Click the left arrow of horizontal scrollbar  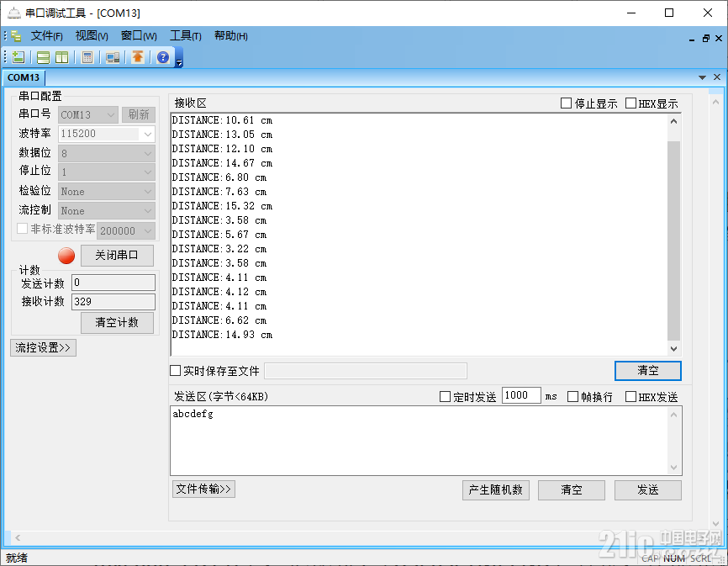coord(18,537)
